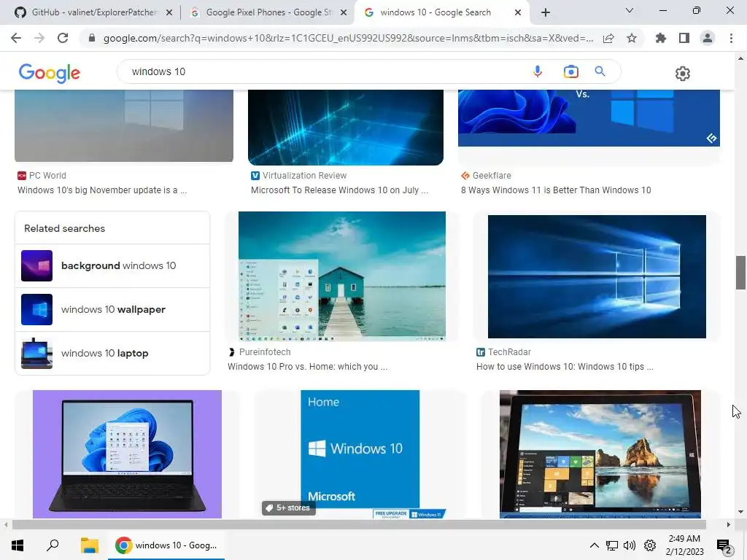Click the Google search text box
Image resolution: width=747 pixels, height=560 pixels.
pyautogui.click(x=324, y=71)
